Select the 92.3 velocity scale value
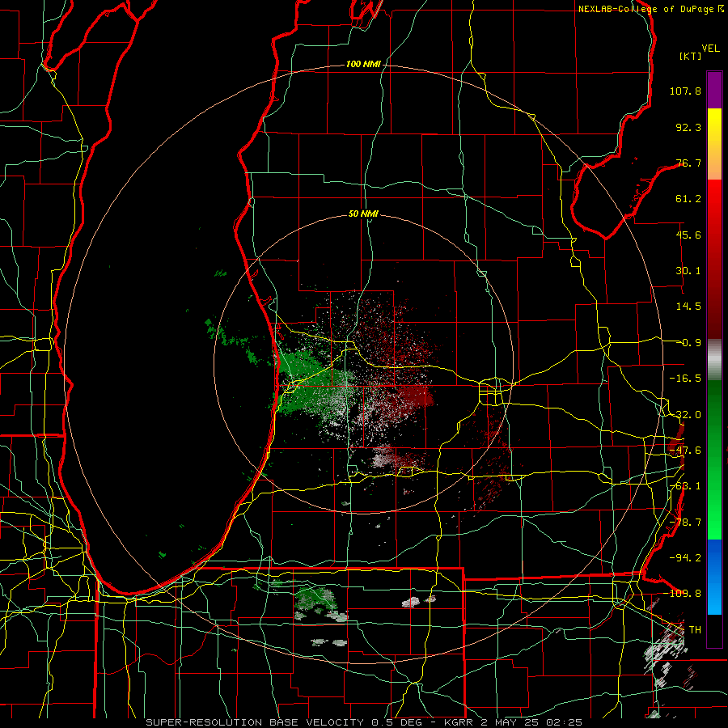 (x=688, y=127)
